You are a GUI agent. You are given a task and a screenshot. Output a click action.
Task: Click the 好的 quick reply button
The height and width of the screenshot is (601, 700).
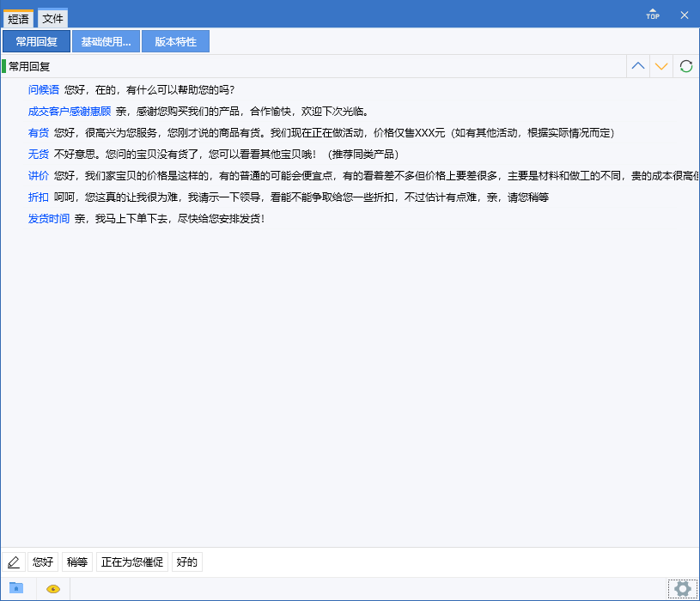(186, 562)
